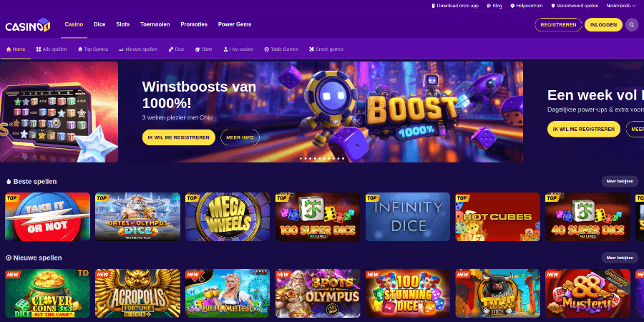The height and width of the screenshot is (322, 644).
Task: Click IK WIL ME REGISTREREN on Een week banner
Action: pos(584,129)
